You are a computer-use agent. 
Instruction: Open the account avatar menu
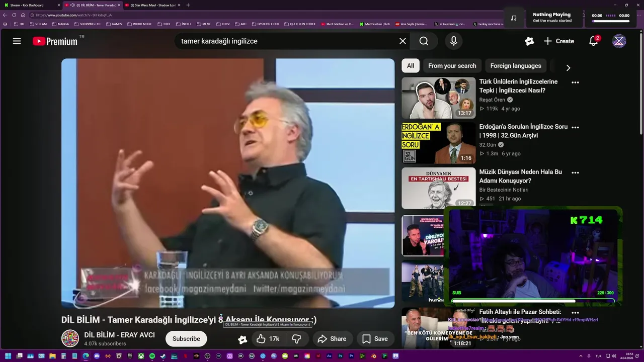(619, 41)
